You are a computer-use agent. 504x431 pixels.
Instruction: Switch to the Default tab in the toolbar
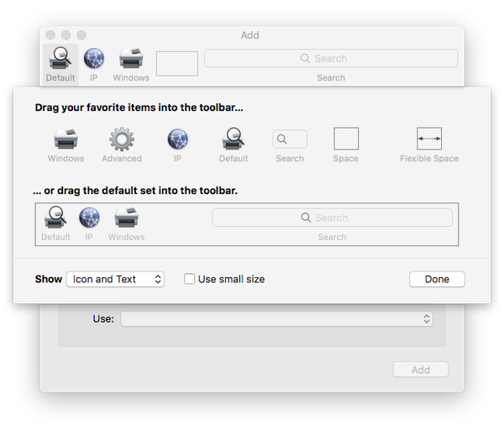point(60,61)
